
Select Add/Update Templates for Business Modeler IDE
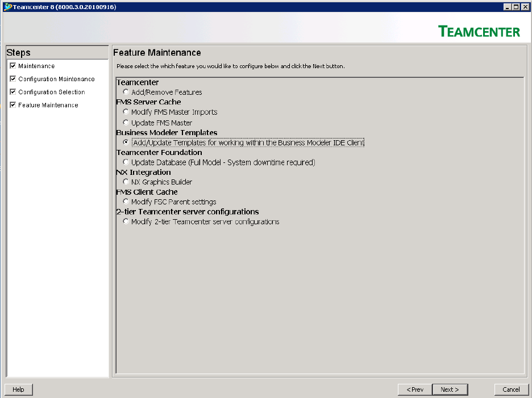[126, 143]
